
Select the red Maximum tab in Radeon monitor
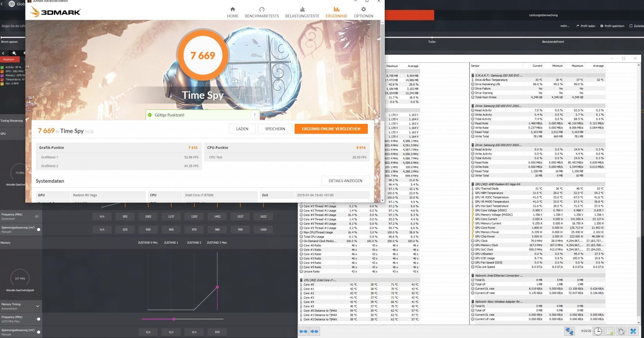(x=9, y=59)
